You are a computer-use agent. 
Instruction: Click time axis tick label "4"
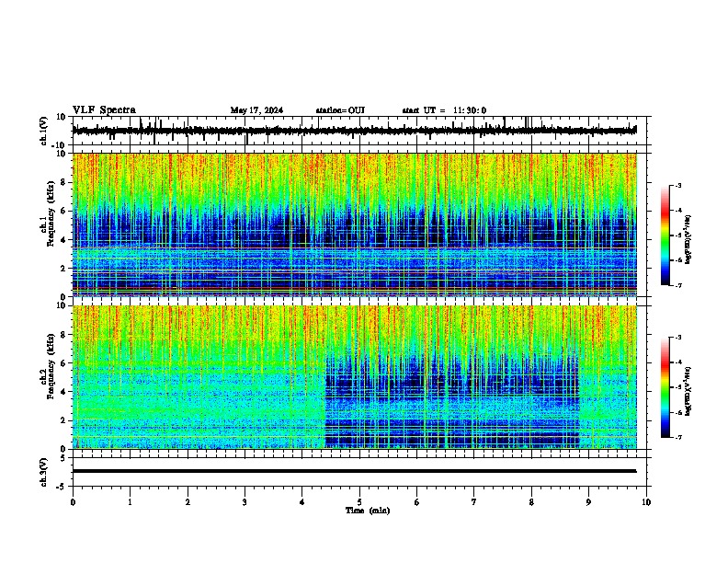(302, 502)
